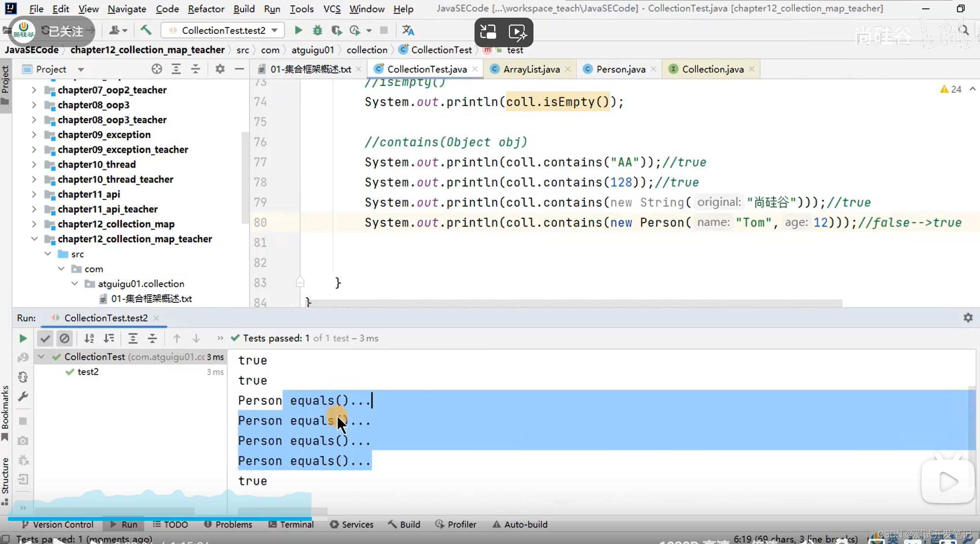This screenshot has width=980, height=544.
Task: Expand chapter07_oop2_teacher folder
Action: (34, 90)
